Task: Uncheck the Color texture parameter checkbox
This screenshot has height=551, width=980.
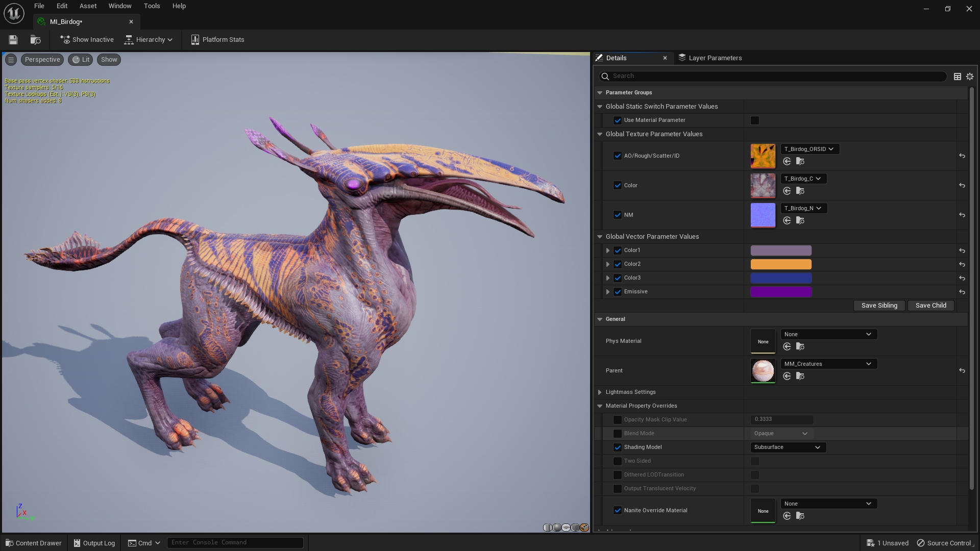Action: pos(618,185)
